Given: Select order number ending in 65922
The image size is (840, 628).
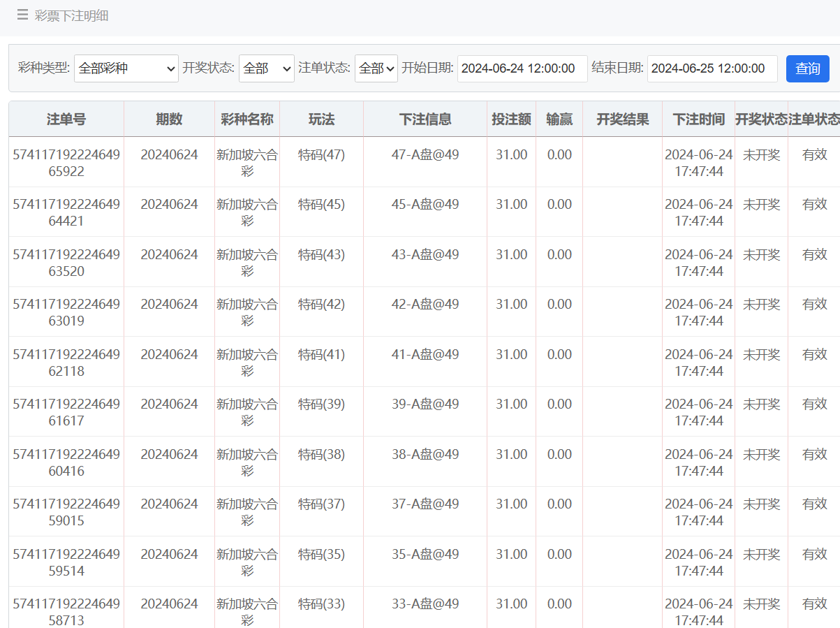Looking at the screenshot, I should click(66, 163).
